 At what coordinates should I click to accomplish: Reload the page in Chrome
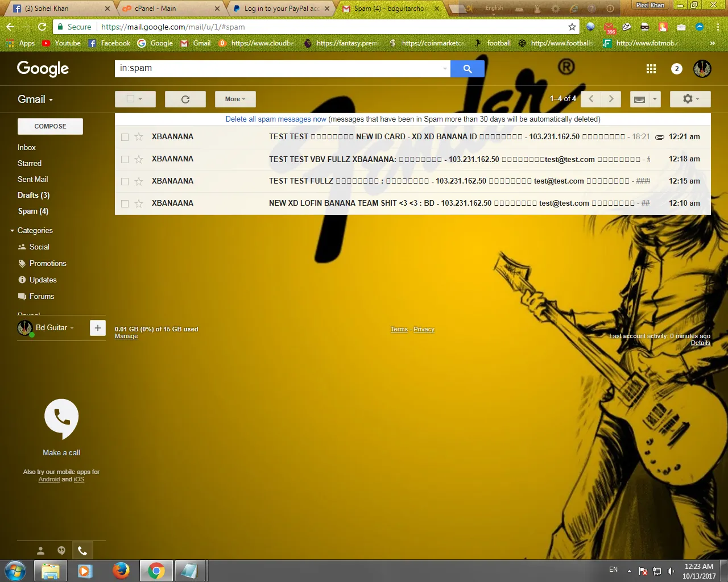click(42, 27)
